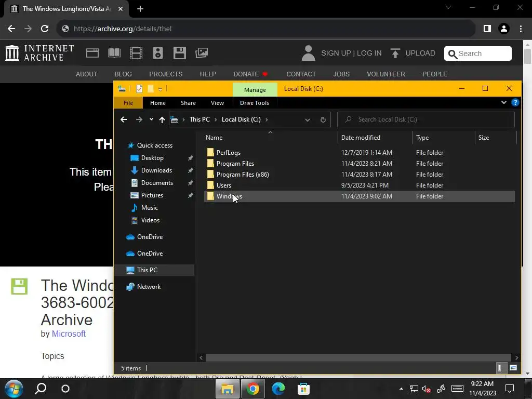Select the PerfLogs folder row
The image size is (532, 399).
[360, 153]
